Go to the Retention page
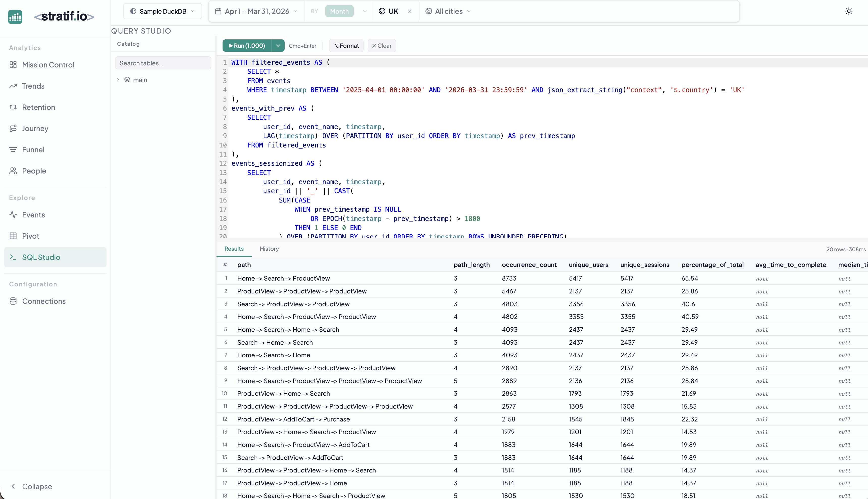 55,107
